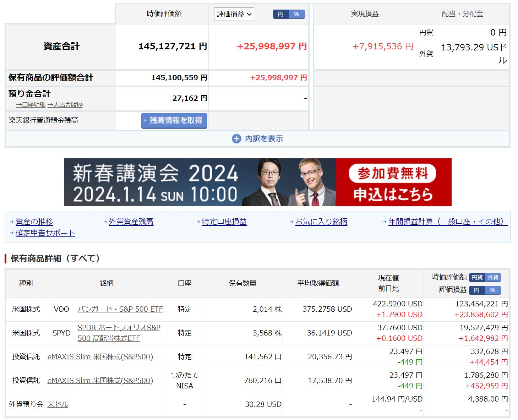Screen dimensions: 518x420
Task: Open the 評価損益 dropdown selector
Action: click(x=234, y=14)
